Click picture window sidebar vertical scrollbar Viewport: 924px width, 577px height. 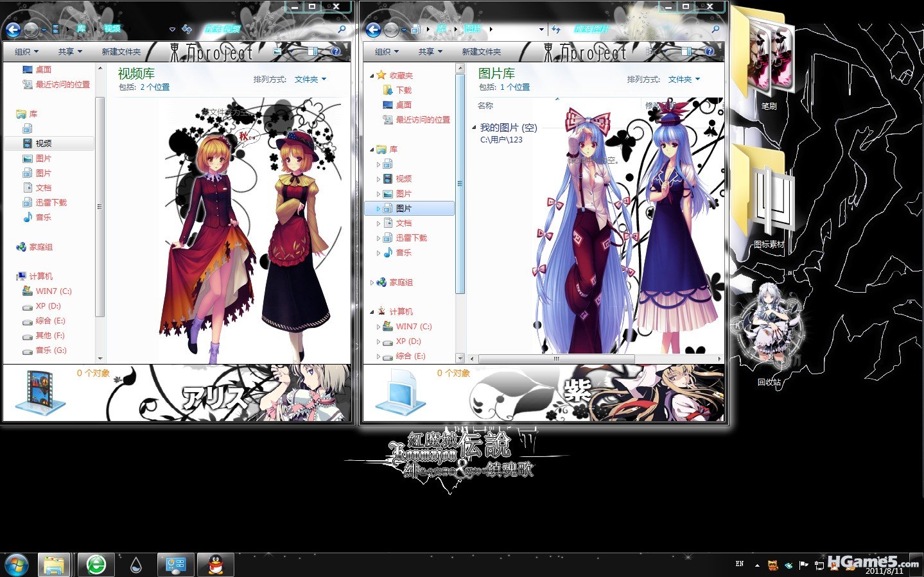tap(460, 184)
